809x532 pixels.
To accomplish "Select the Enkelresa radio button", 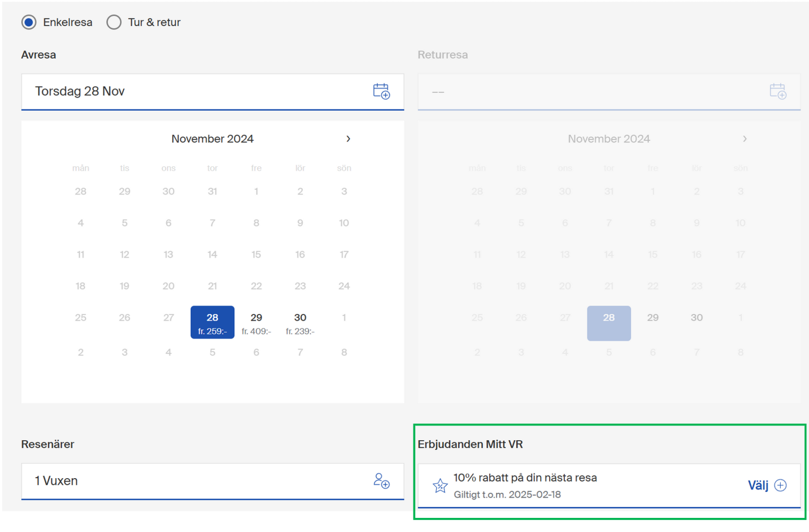I will pyautogui.click(x=29, y=22).
